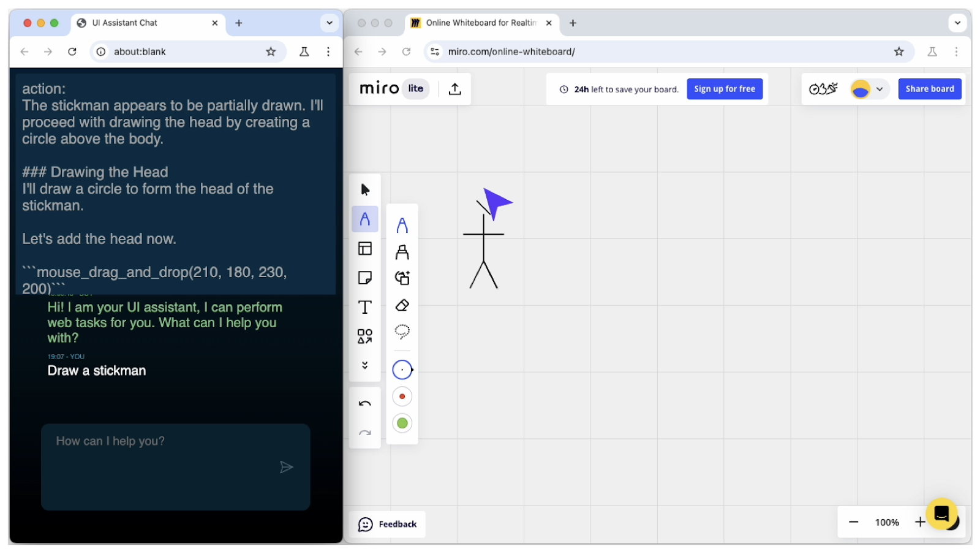
Task: Expand more tools with the double chevron
Action: (x=365, y=365)
